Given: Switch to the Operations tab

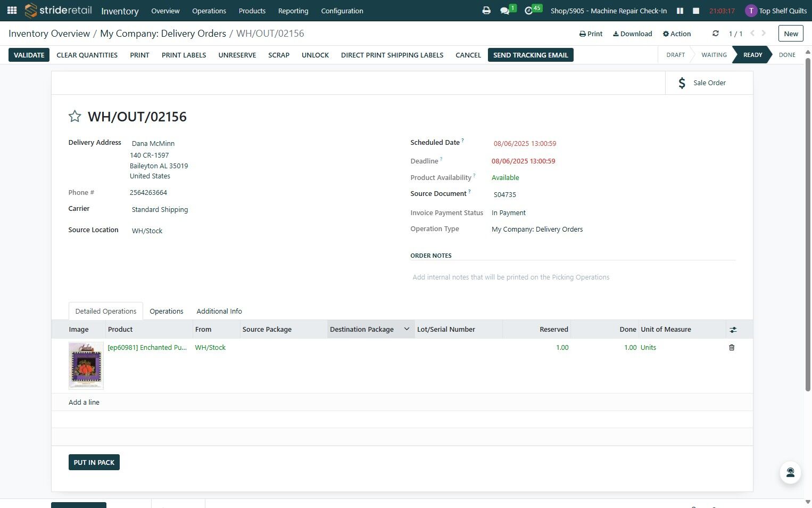Looking at the screenshot, I should (167, 311).
